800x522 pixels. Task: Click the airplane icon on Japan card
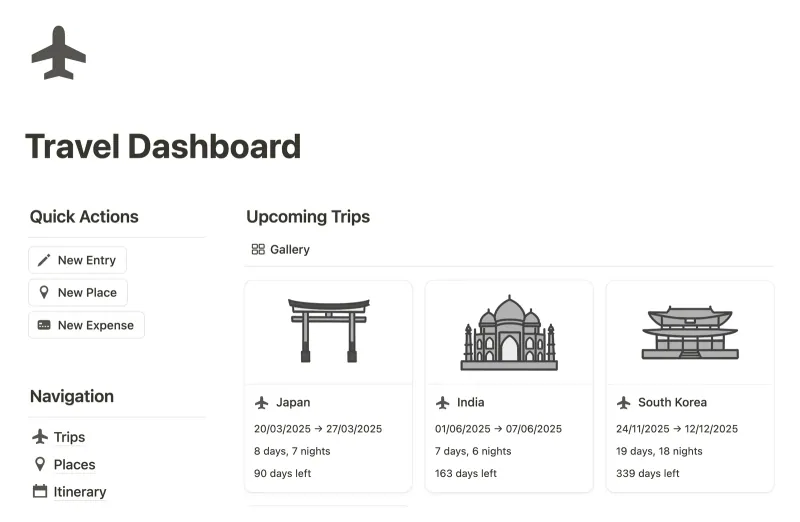[262, 403]
